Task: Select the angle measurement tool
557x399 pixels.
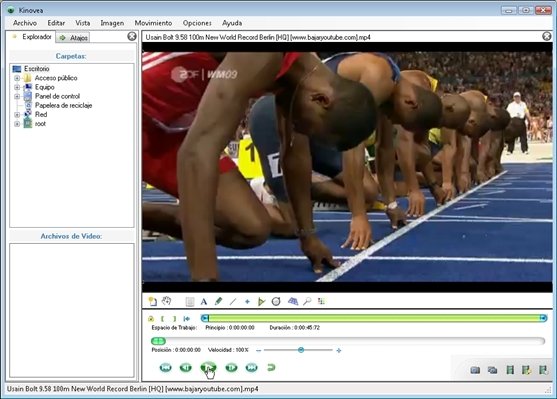Action: coord(261,302)
